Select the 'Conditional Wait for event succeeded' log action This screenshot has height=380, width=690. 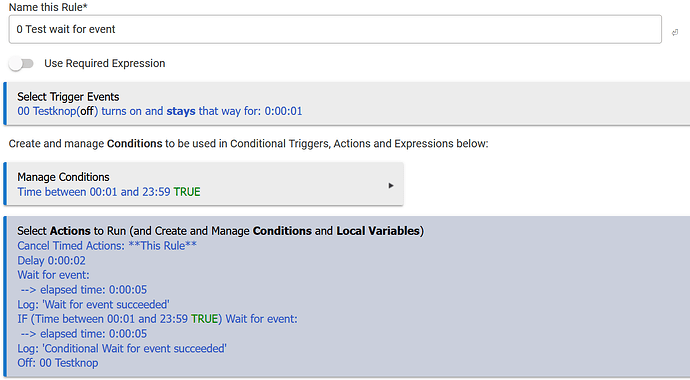click(122, 349)
